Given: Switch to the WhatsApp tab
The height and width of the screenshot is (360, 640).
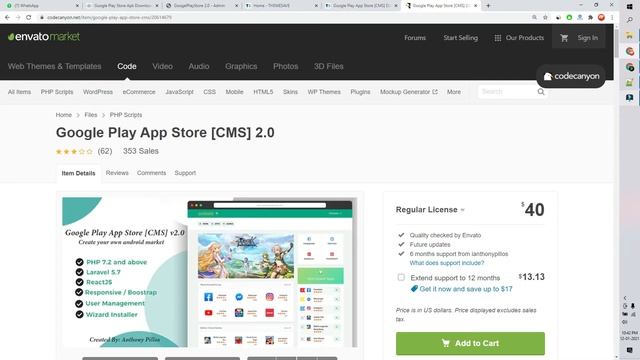Looking at the screenshot, I should pyautogui.click(x=42, y=6).
